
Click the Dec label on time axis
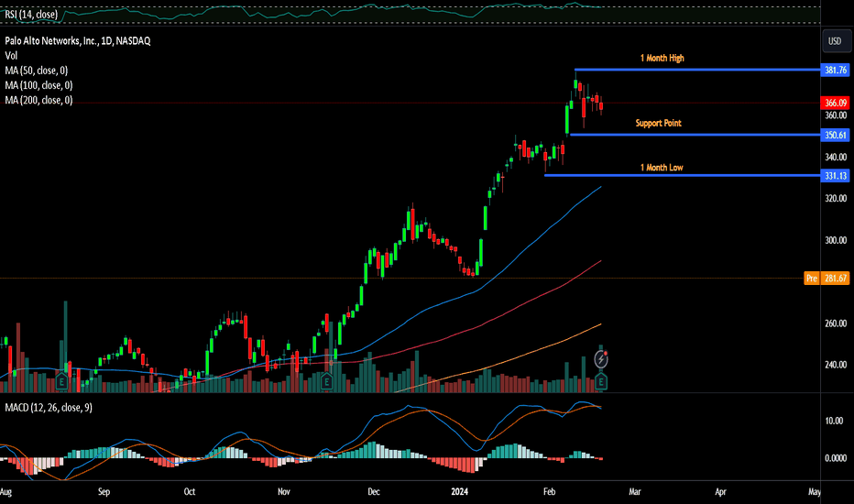click(374, 491)
